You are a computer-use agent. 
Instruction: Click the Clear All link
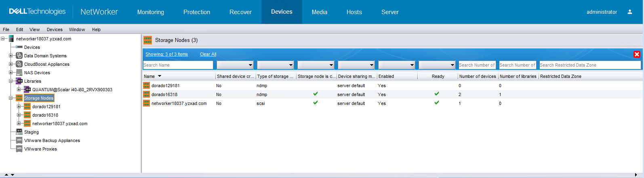(x=208, y=54)
